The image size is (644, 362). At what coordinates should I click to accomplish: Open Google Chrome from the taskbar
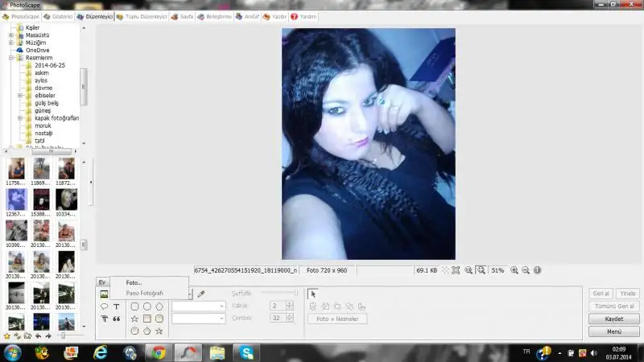[x=158, y=352]
